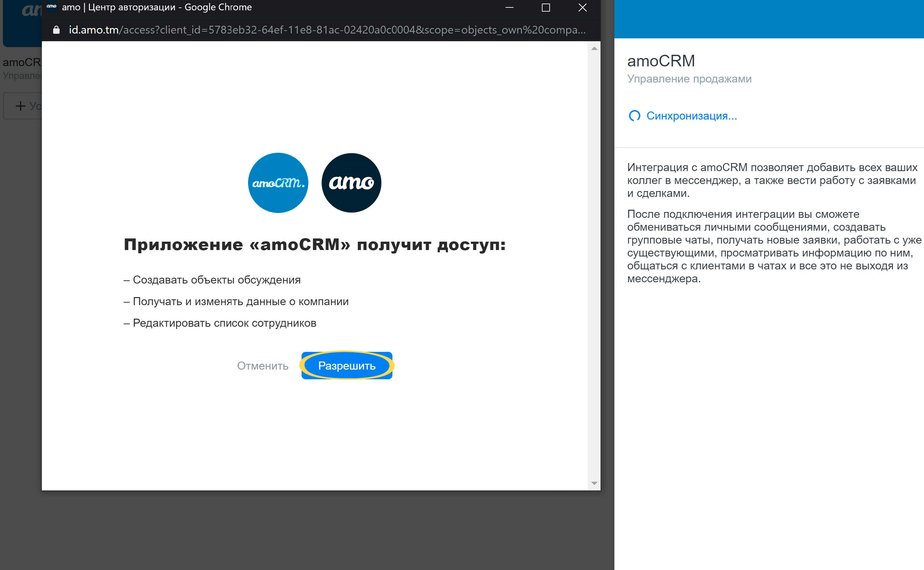
Task: Click scrollbar down arrow in popup
Action: pos(594,483)
